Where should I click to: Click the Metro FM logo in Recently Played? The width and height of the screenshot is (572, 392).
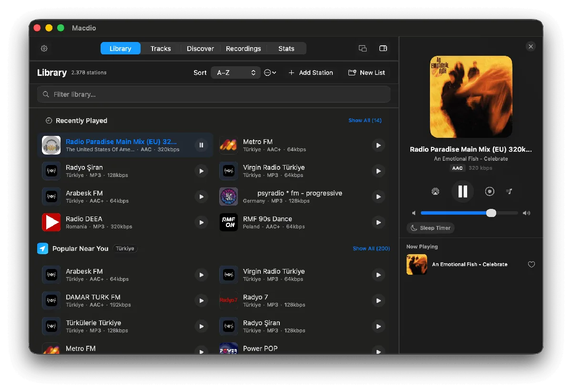point(228,145)
